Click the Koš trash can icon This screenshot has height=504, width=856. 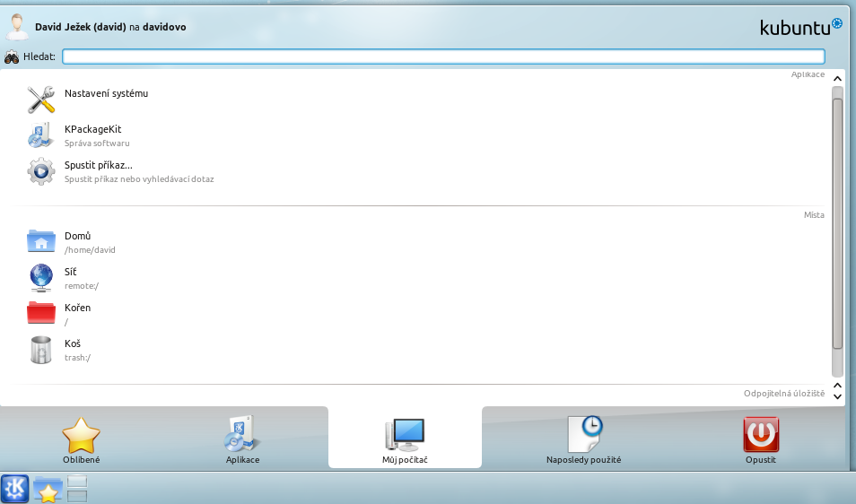41,350
